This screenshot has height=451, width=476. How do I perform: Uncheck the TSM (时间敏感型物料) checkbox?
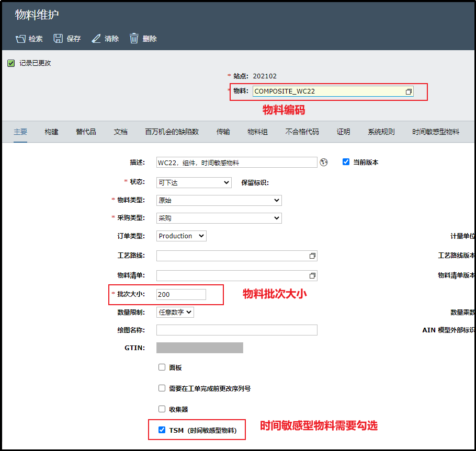(162, 430)
